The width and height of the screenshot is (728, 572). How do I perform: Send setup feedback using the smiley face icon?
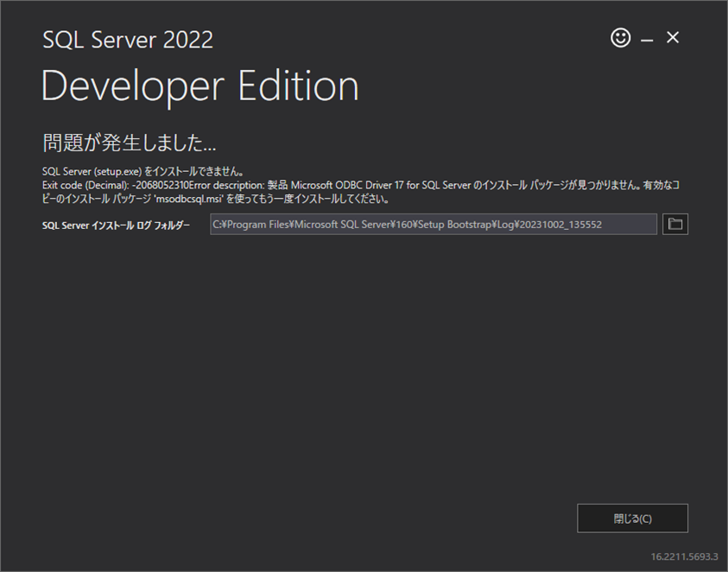pyautogui.click(x=620, y=38)
